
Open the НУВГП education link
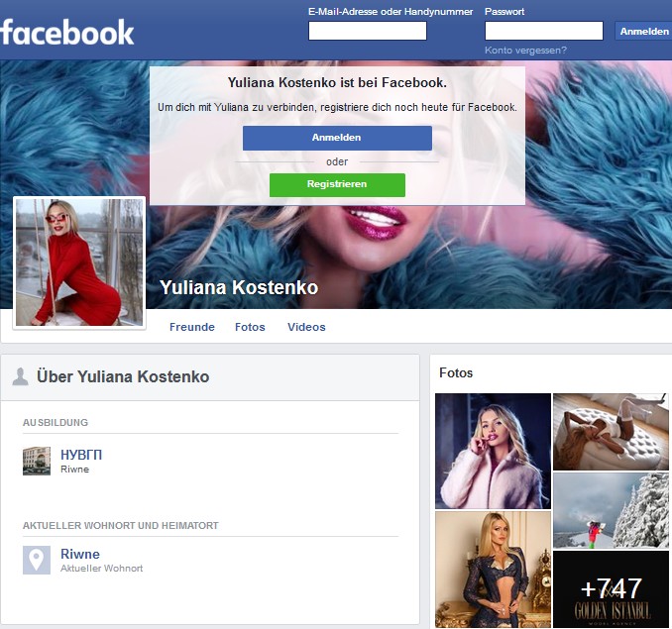(81, 455)
